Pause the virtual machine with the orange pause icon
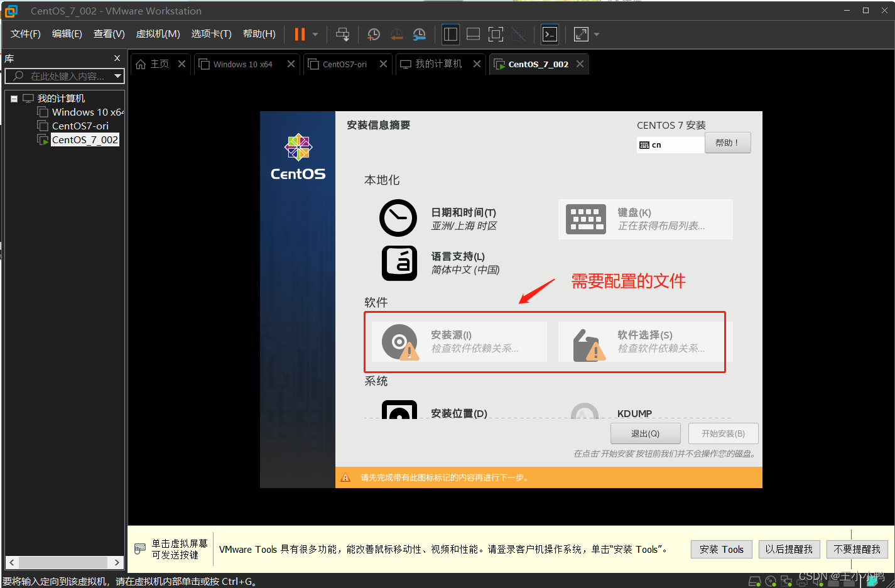This screenshot has height=588, width=895. 300,34
